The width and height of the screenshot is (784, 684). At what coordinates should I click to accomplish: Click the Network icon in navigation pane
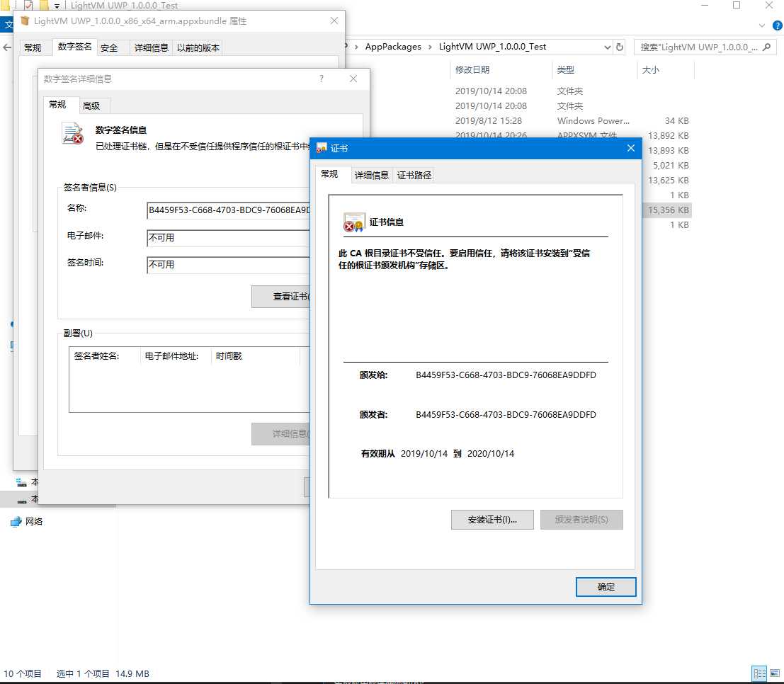(16, 522)
